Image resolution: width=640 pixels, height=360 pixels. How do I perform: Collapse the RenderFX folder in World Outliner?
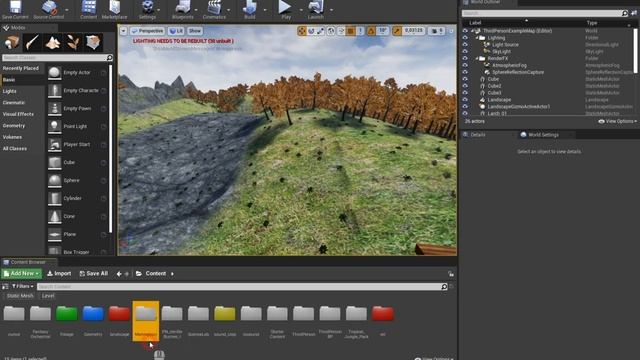pyautogui.click(x=476, y=58)
